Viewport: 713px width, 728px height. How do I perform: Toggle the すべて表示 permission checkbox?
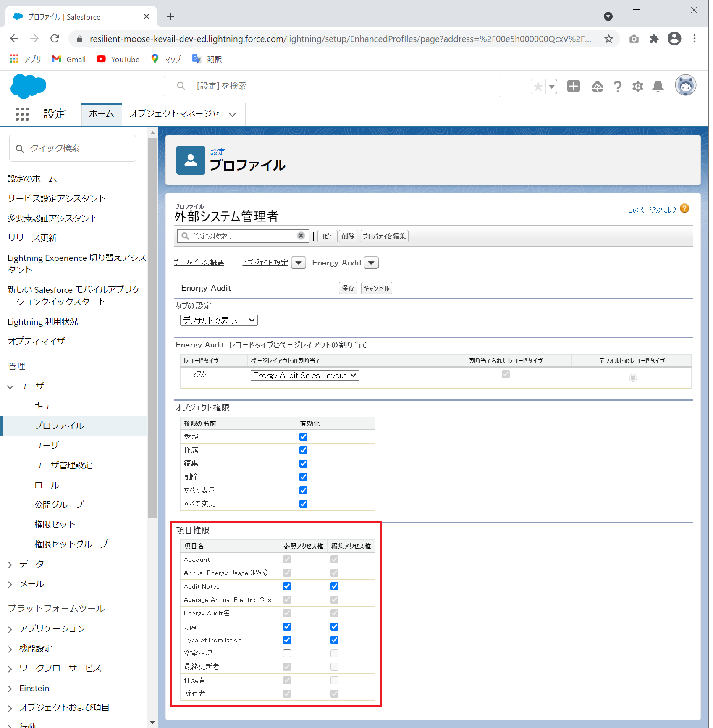point(303,490)
